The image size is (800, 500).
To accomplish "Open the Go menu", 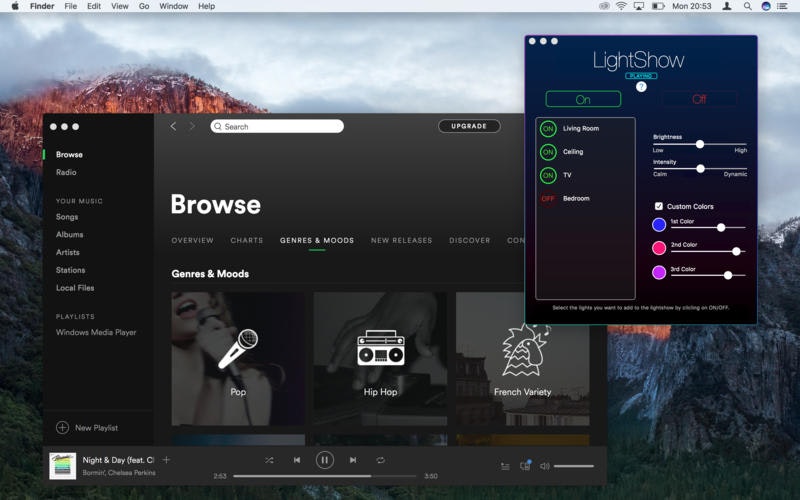I will point(144,6).
